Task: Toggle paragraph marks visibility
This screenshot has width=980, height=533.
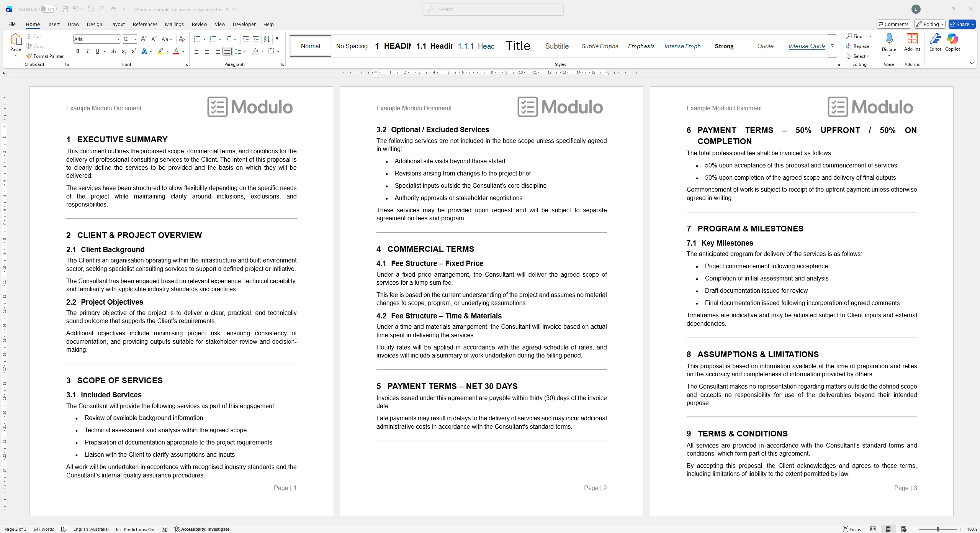Action: point(277,39)
